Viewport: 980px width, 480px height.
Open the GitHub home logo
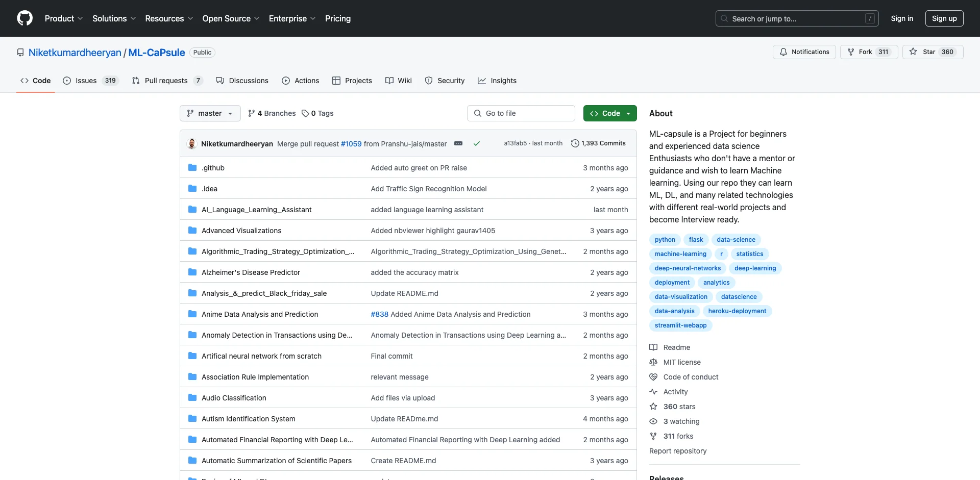pos(24,18)
